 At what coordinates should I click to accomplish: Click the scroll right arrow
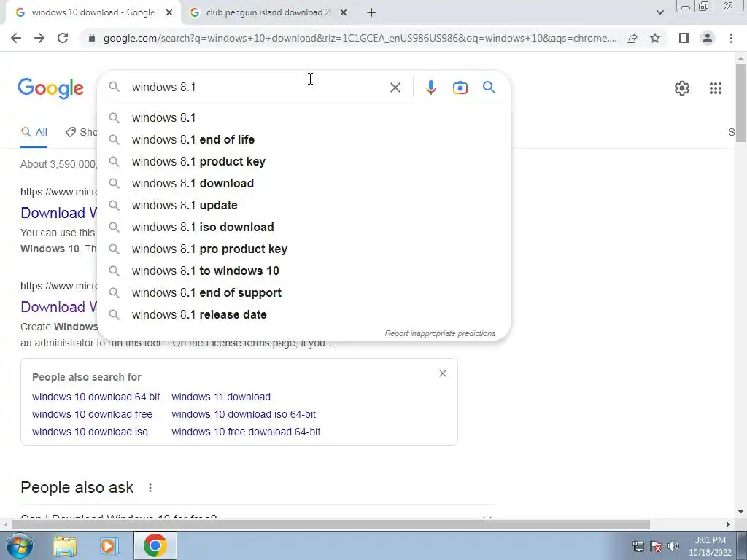pos(729,525)
